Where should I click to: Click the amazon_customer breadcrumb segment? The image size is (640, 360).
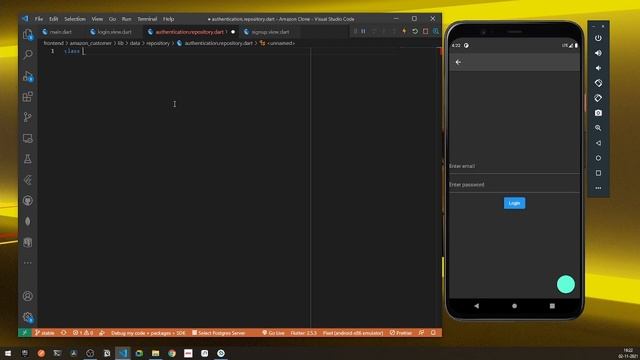(91, 43)
